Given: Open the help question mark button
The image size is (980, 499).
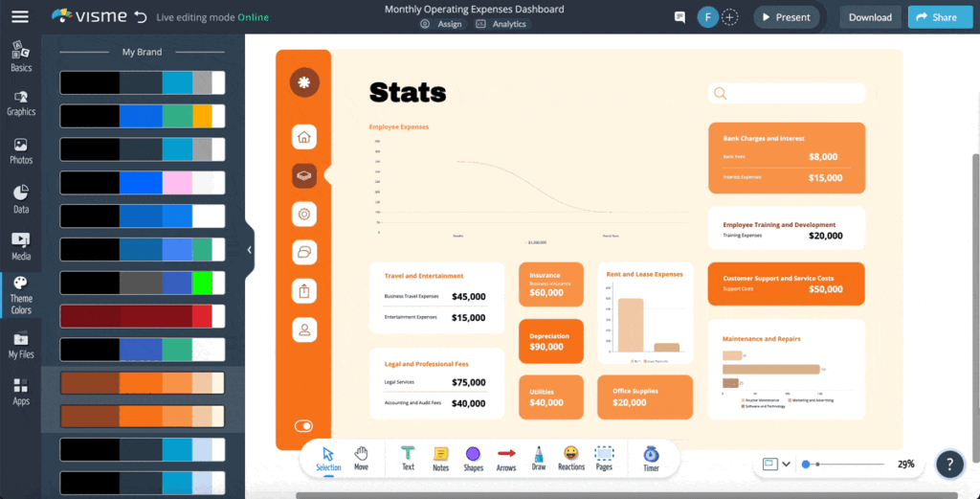Looking at the screenshot, I should click(948, 465).
